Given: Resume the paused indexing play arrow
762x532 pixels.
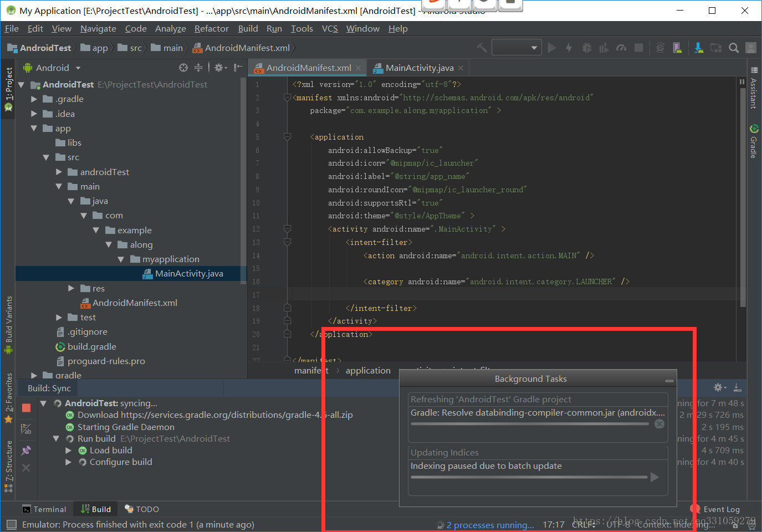Looking at the screenshot, I should pos(655,477).
